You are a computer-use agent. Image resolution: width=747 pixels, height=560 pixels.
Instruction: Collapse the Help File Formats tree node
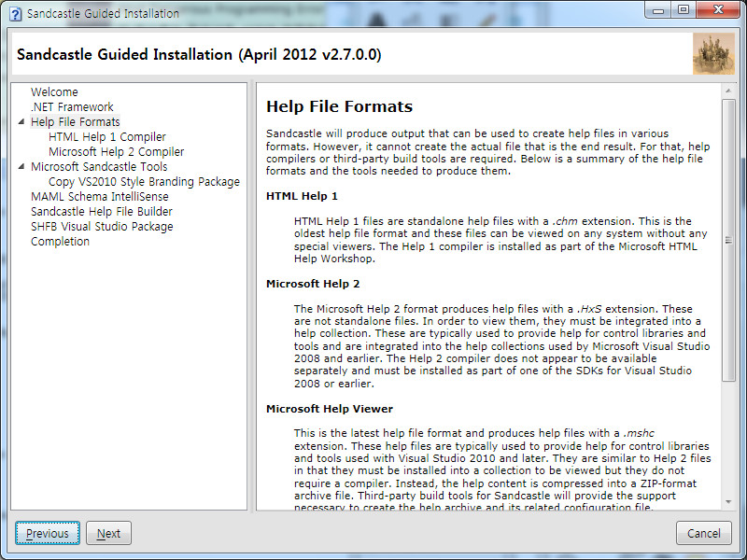pyautogui.click(x=22, y=121)
